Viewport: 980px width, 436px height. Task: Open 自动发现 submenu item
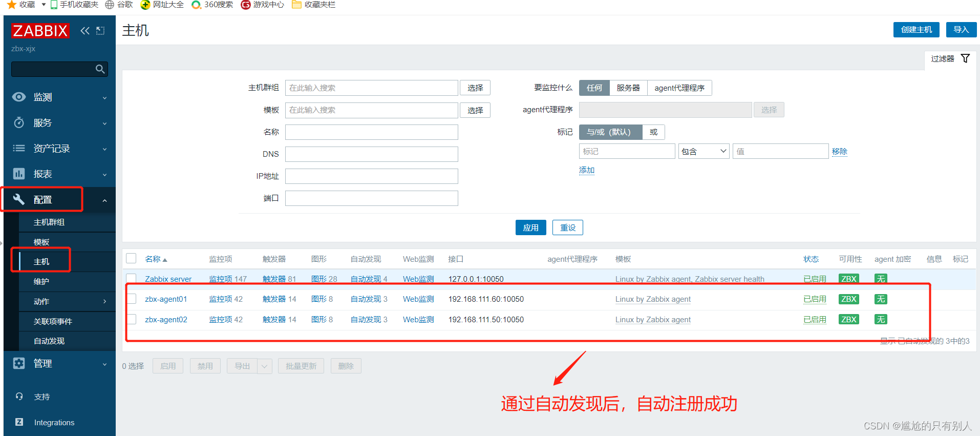67,341
